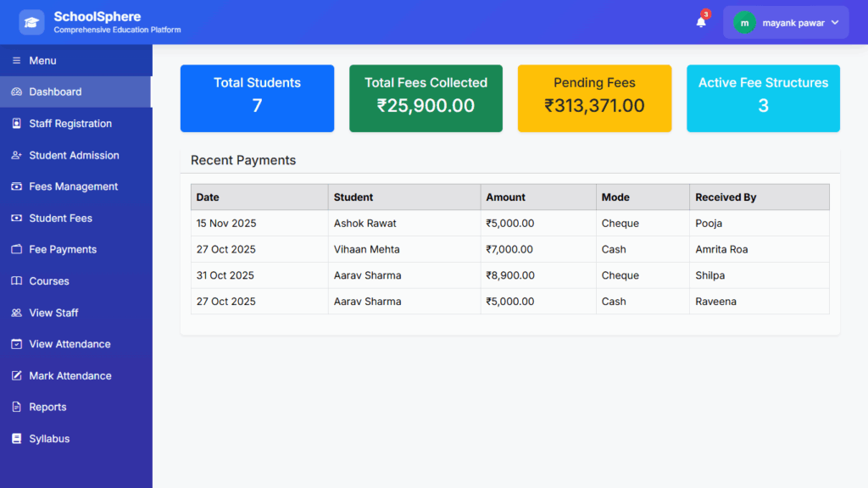
Task: Open the View Staff link
Action: [53, 313]
